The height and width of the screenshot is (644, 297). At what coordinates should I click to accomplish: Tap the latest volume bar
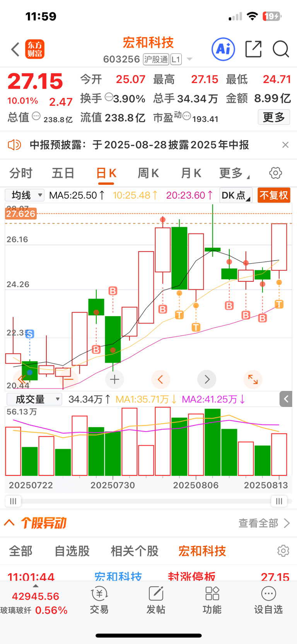click(x=279, y=455)
